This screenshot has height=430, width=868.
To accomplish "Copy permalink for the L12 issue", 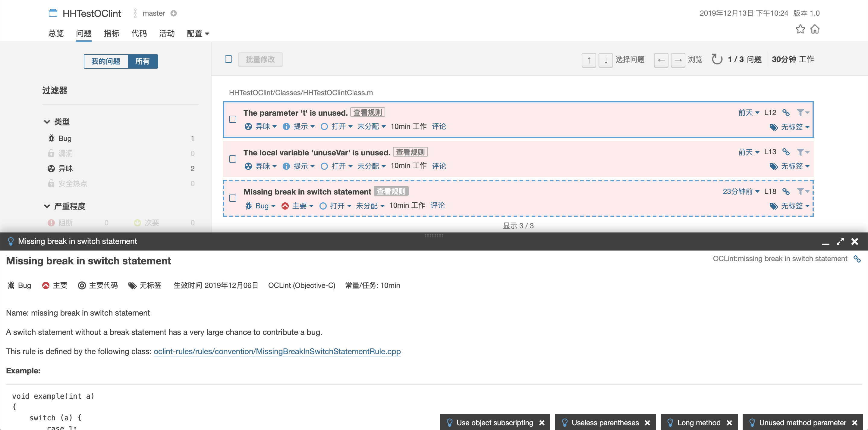I will pos(786,112).
